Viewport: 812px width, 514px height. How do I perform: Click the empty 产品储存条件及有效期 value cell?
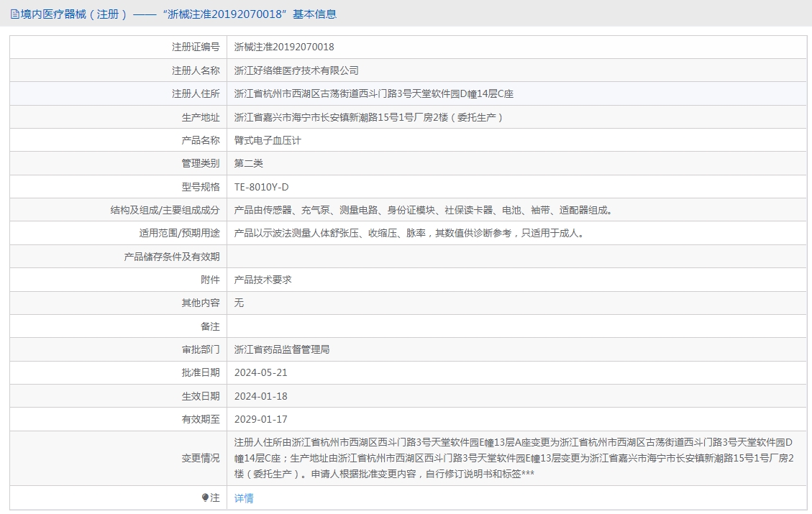[516, 257]
